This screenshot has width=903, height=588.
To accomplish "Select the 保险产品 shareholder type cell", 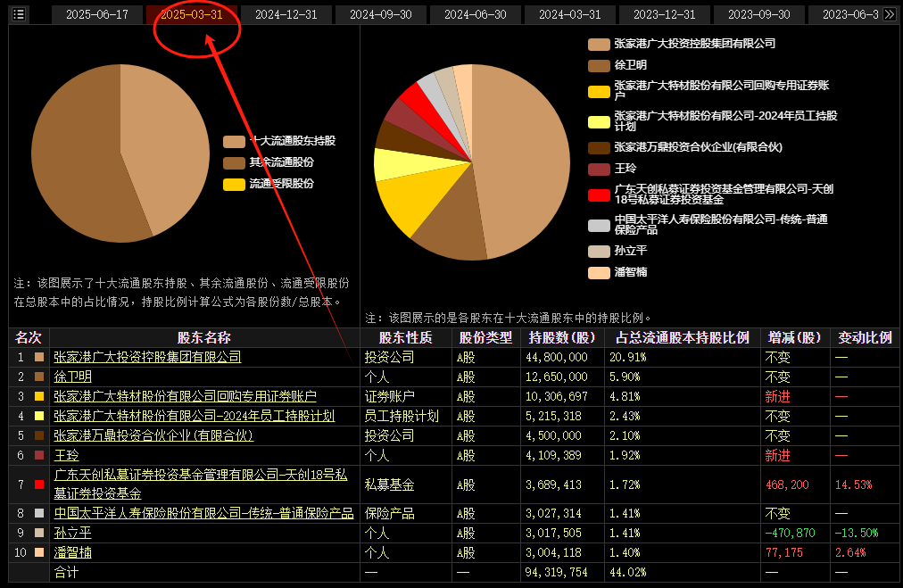I will pyautogui.click(x=389, y=513).
